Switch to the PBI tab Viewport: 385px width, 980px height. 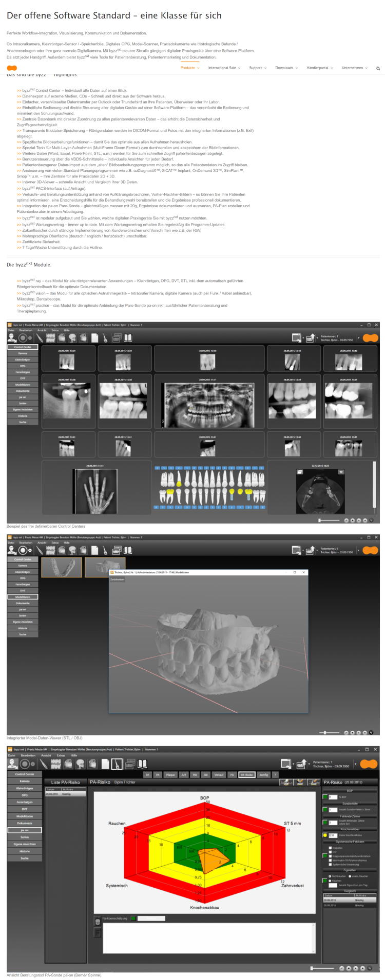point(195,775)
